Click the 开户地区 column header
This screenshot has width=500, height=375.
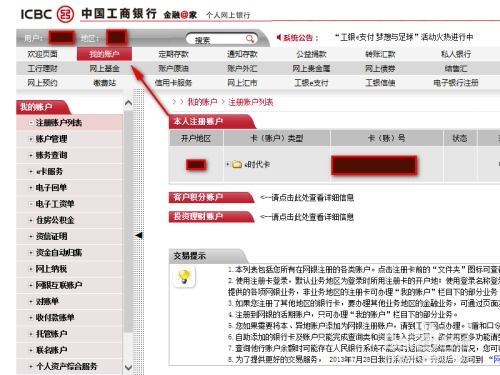[x=196, y=138]
